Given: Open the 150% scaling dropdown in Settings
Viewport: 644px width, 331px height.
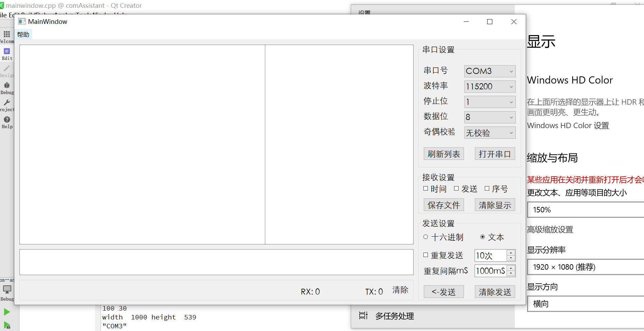Looking at the screenshot, I should tap(586, 210).
